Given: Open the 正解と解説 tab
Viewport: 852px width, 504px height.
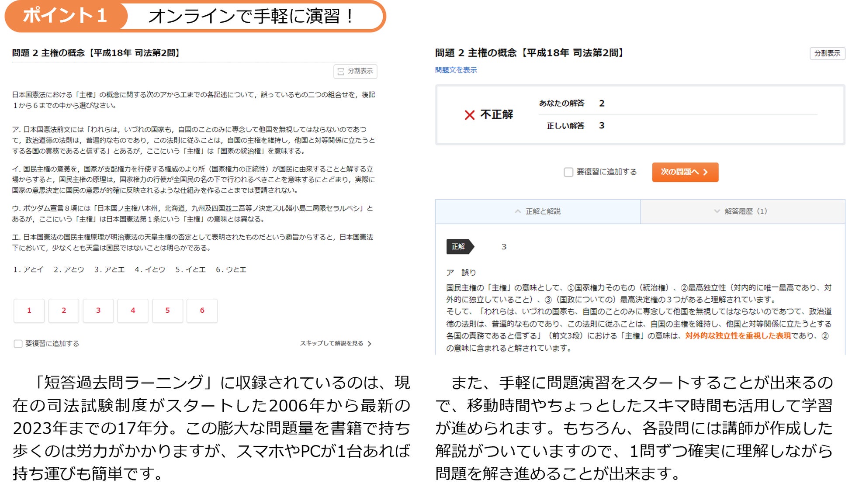Looking at the screenshot, I should coord(543,211).
